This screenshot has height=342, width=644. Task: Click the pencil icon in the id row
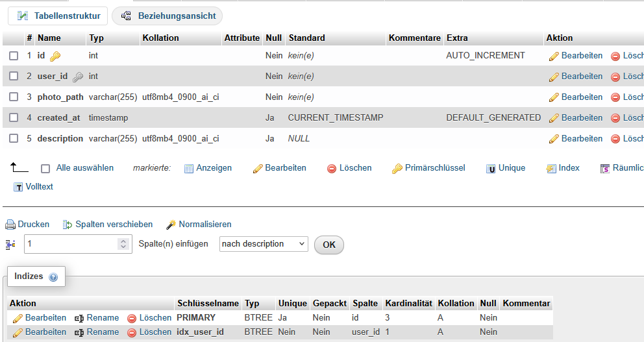pos(554,56)
